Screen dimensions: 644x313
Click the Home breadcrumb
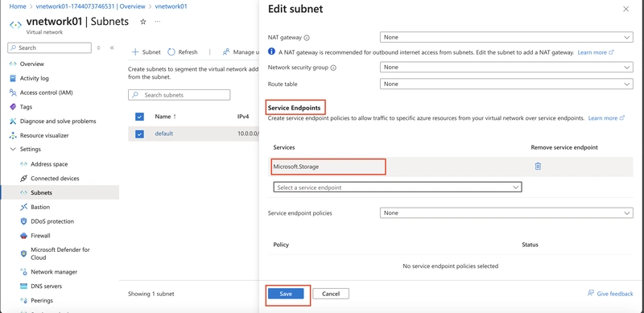pyautogui.click(x=18, y=6)
